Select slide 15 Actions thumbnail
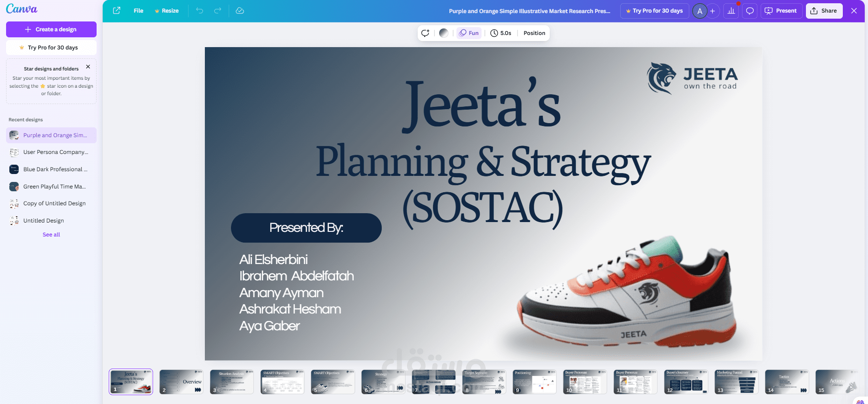 837,382
